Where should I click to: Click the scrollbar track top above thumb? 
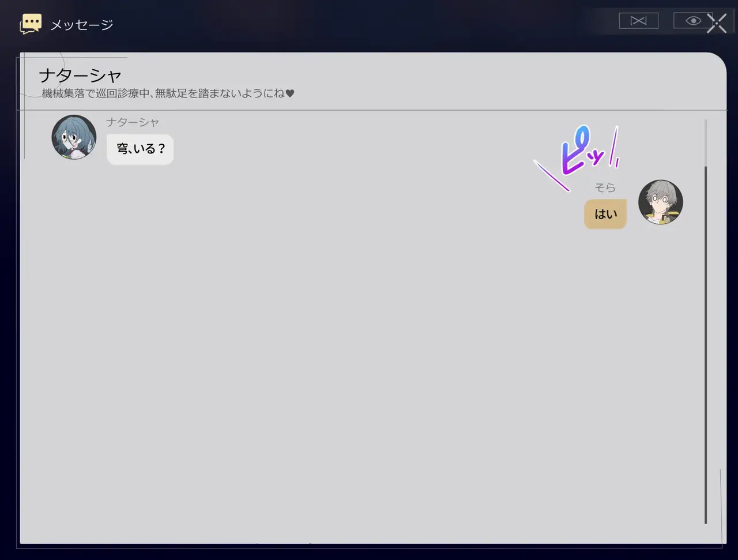pos(706,142)
